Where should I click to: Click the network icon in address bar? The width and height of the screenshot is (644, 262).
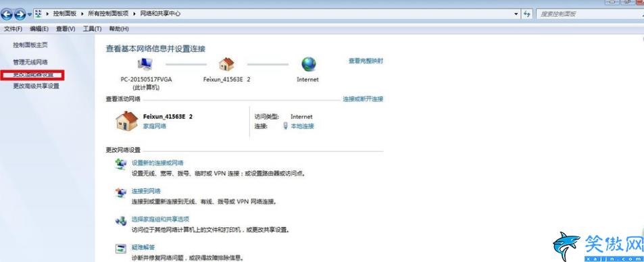(x=39, y=14)
